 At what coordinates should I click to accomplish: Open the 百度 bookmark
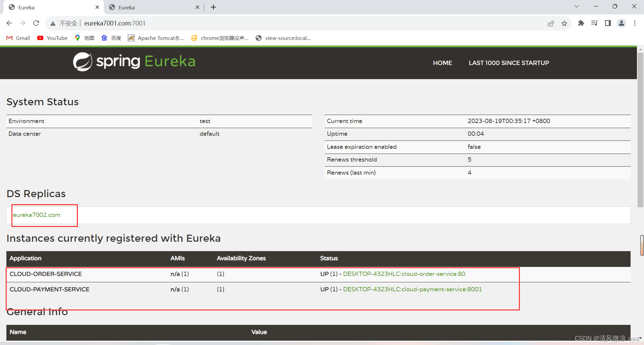(111, 38)
